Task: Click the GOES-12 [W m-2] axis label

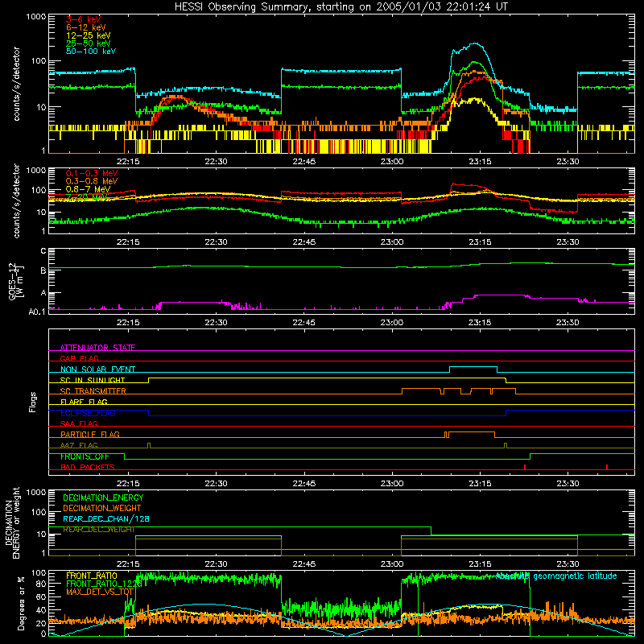Action: coord(15,281)
